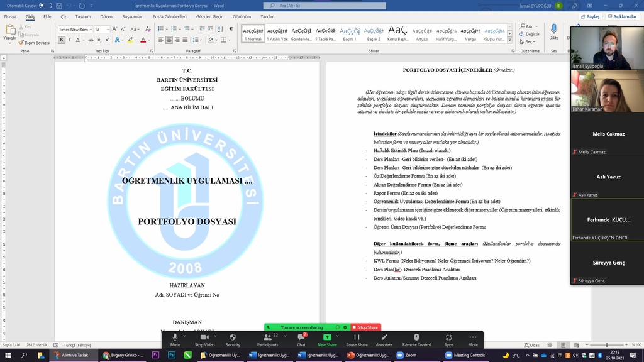
Task: Click the Açıklamalar button
Action: pos(622,16)
